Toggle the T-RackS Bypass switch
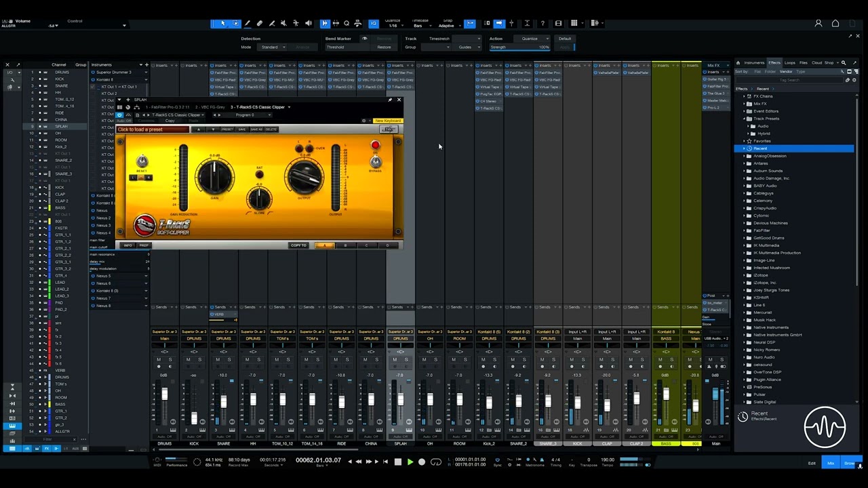The height and width of the screenshot is (488, 868). point(376,161)
